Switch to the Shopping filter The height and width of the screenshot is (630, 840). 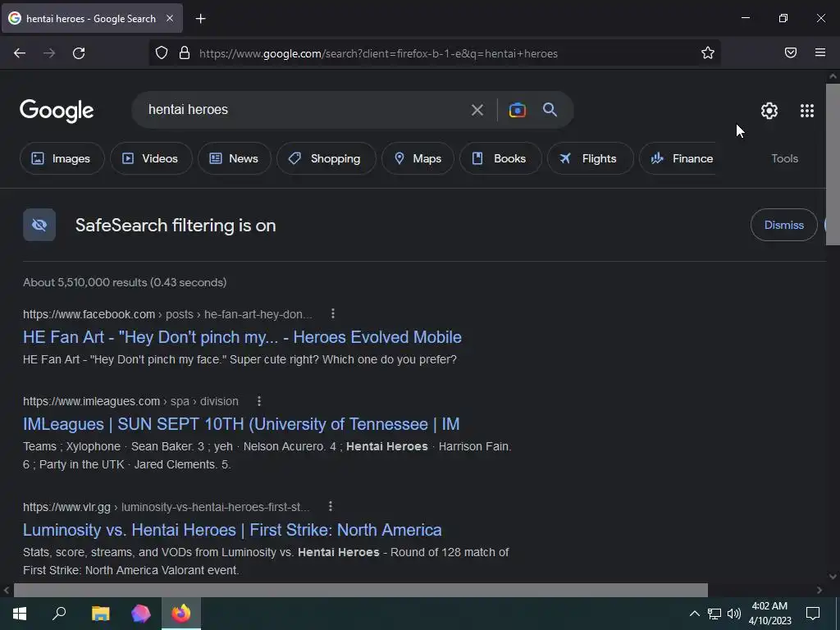326,158
